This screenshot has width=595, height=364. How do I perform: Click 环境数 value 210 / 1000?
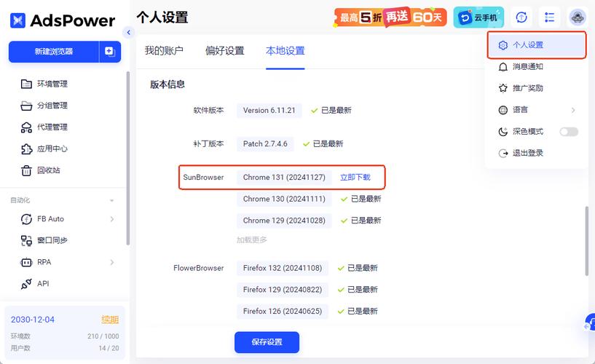(103, 336)
